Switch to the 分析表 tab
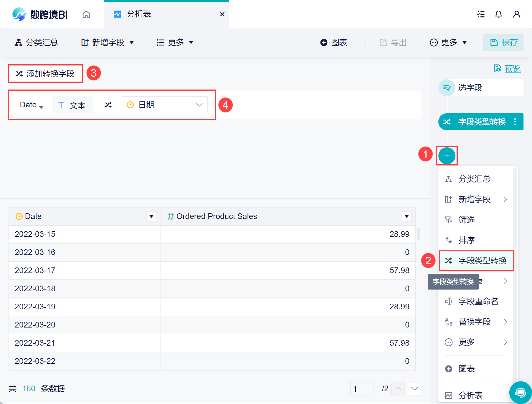The width and height of the screenshot is (532, 404). tap(139, 14)
